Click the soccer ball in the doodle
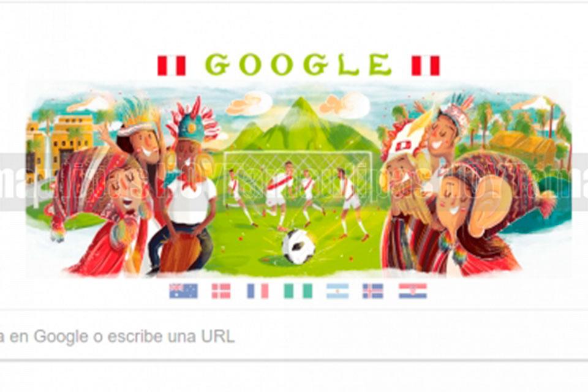Viewport: 588px width, 392px height. tap(298, 246)
